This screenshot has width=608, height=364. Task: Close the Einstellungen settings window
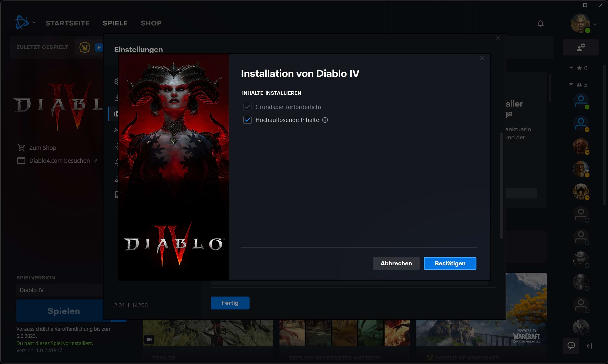pos(498,38)
